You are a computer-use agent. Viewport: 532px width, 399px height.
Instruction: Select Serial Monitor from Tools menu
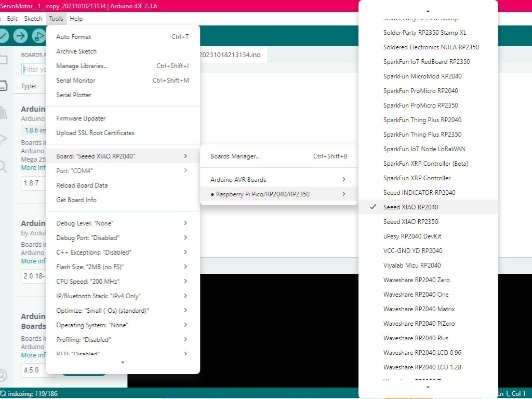point(76,81)
